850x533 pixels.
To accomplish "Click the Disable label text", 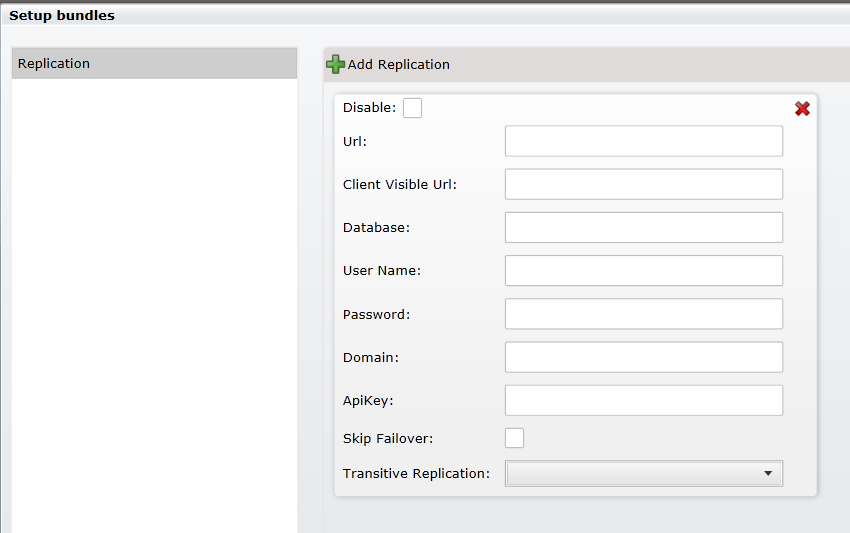I will coord(369,107).
